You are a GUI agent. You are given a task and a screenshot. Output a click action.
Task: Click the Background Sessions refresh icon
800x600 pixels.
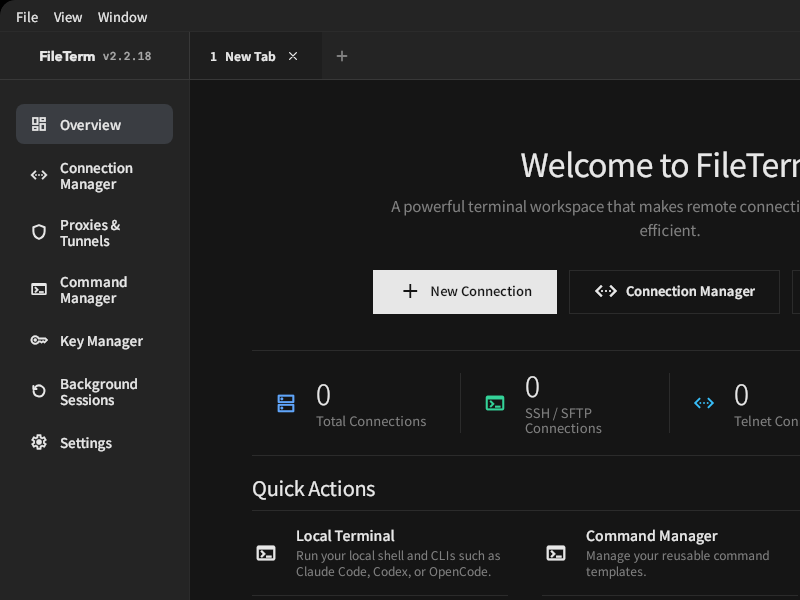tap(39, 391)
